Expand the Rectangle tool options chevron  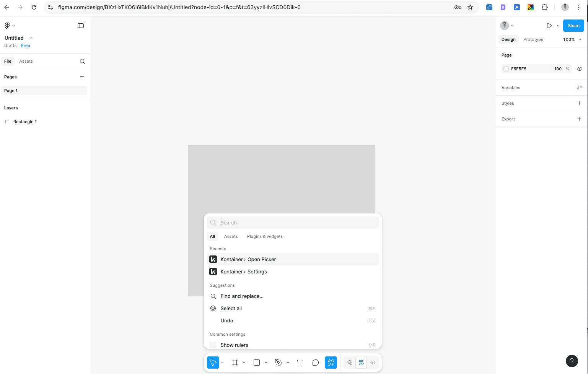(266, 363)
